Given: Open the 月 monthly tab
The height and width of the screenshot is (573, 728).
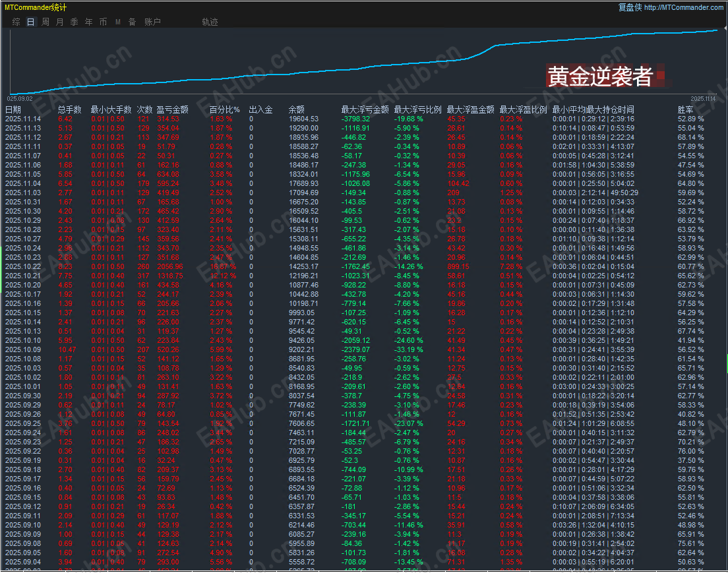Looking at the screenshot, I should point(60,22).
